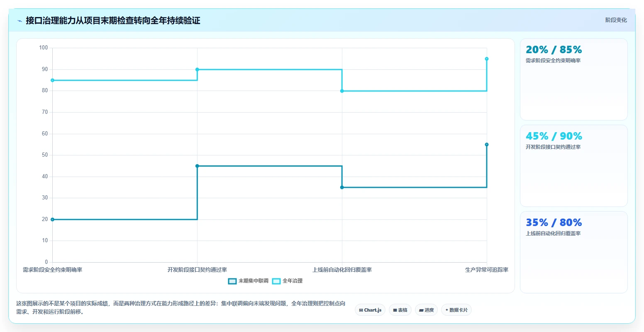Click the Chart.js tag chip
This screenshot has width=644, height=332.
(370, 310)
